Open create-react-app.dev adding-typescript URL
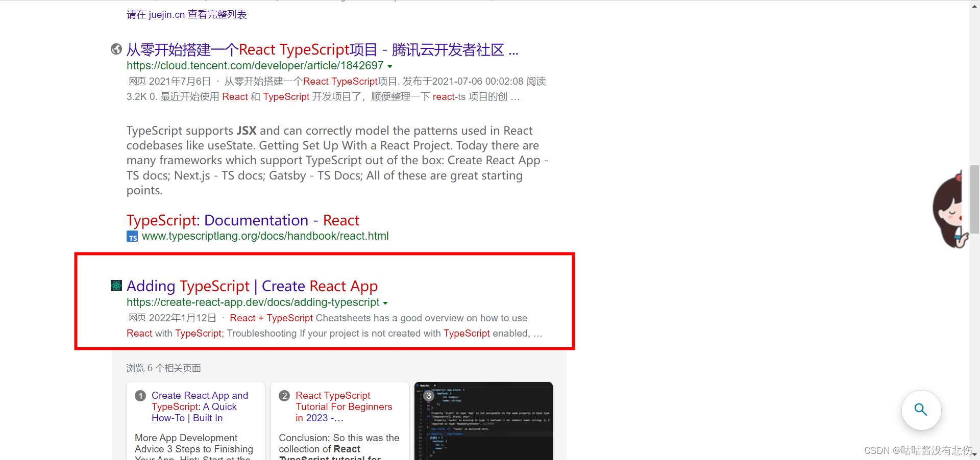 click(x=253, y=302)
